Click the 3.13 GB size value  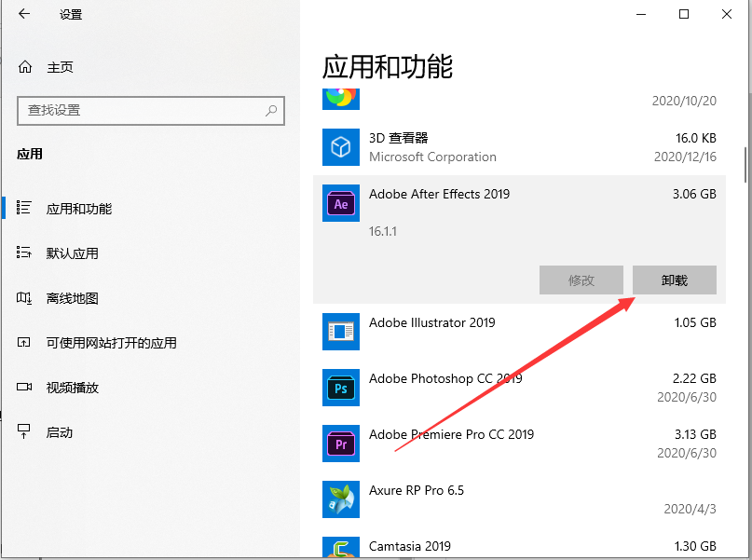pos(695,434)
